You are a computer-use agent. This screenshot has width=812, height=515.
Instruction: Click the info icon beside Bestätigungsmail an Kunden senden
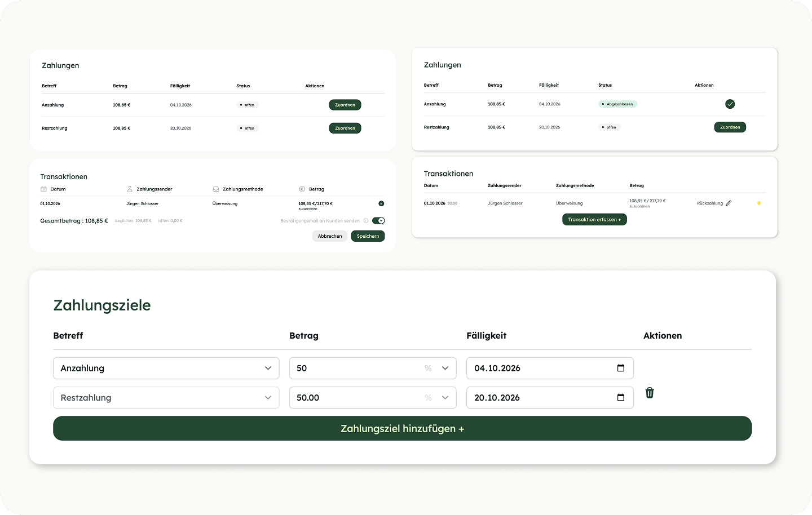point(366,221)
